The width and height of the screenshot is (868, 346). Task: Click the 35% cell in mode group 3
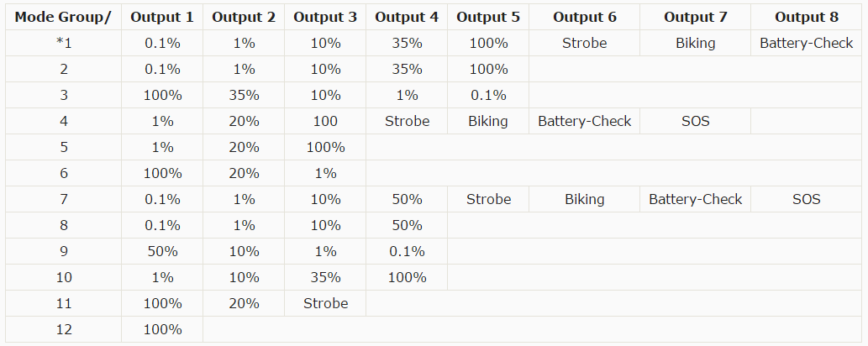click(244, 95)
